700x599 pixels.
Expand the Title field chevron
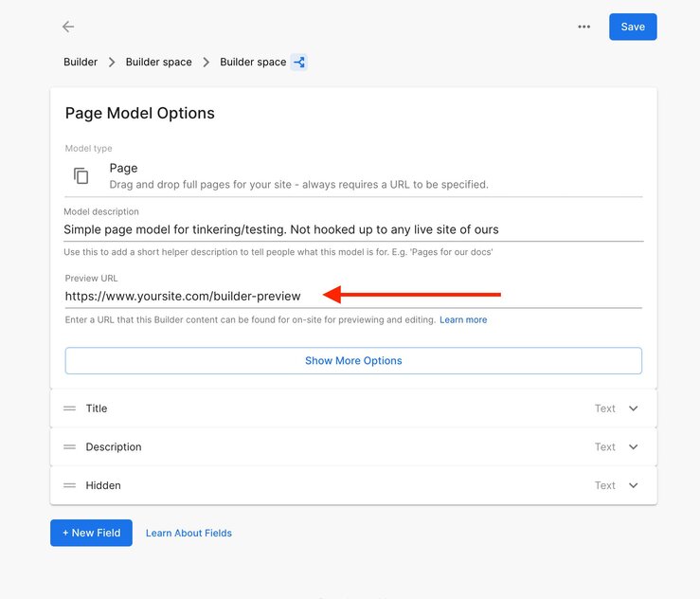point(633,408)
